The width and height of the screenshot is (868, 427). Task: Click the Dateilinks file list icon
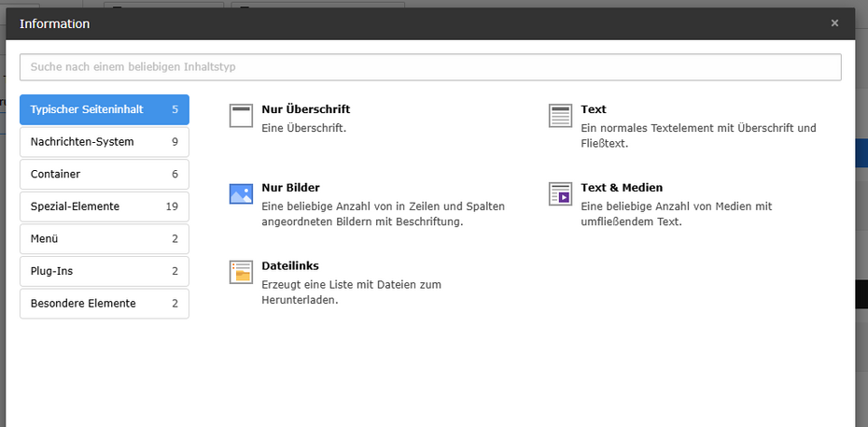tap(241, 272)
